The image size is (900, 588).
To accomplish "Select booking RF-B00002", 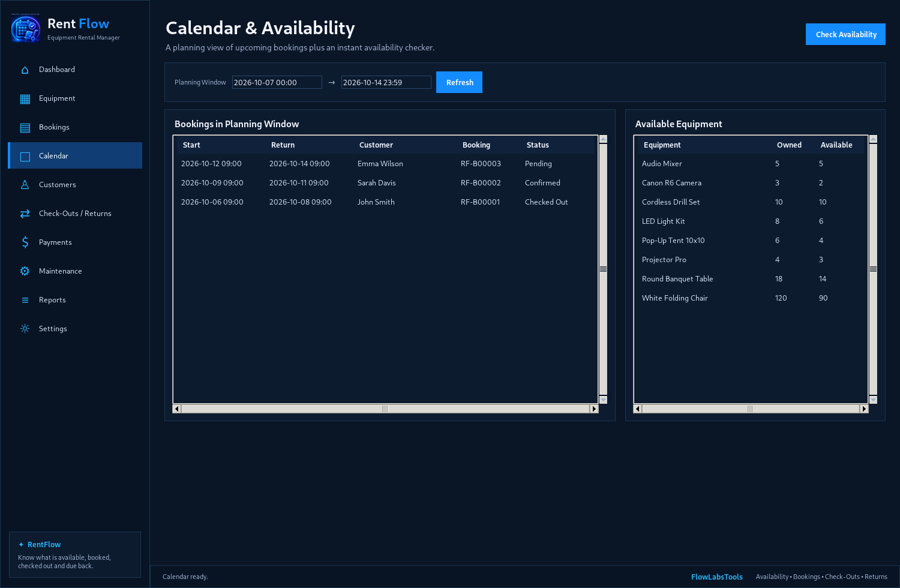I will 384,183.
